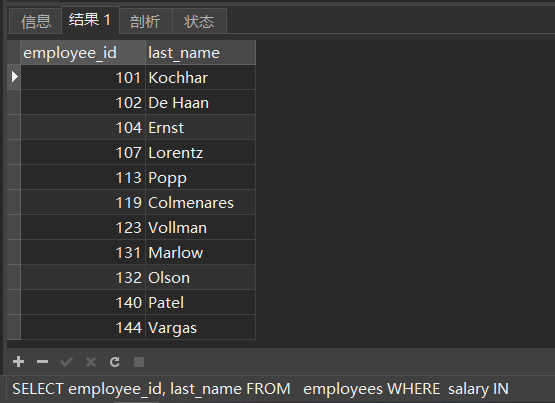This screenshot has width=555, height=403.
Task: Select cell with employee id 131
Action: [83, 253]
